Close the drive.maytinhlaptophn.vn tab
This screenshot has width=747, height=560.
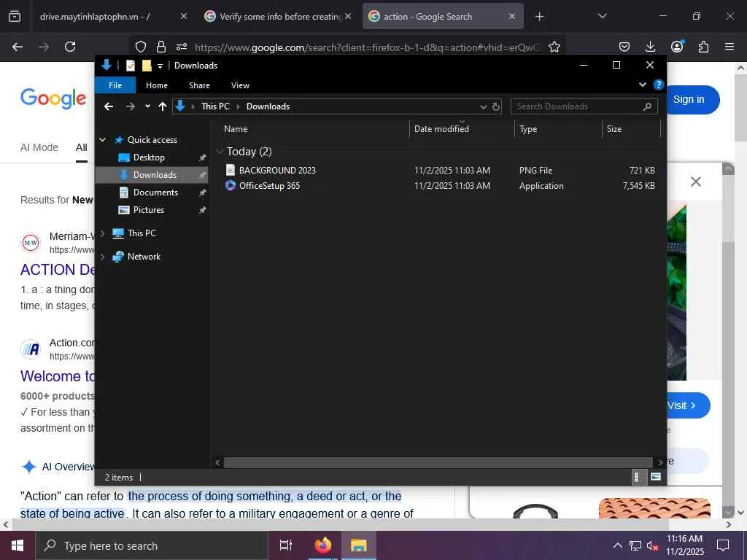(x=184, y=16)
